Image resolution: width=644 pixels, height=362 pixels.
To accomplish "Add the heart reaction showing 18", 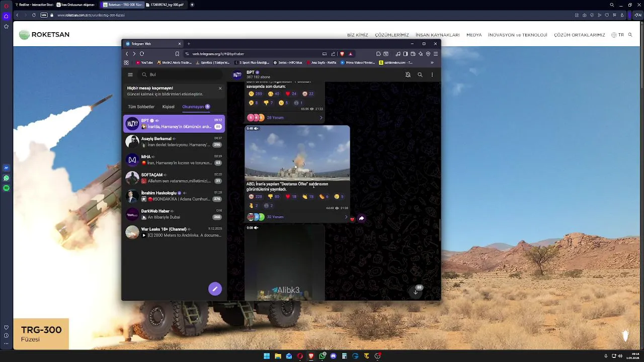I will point(291,197).
